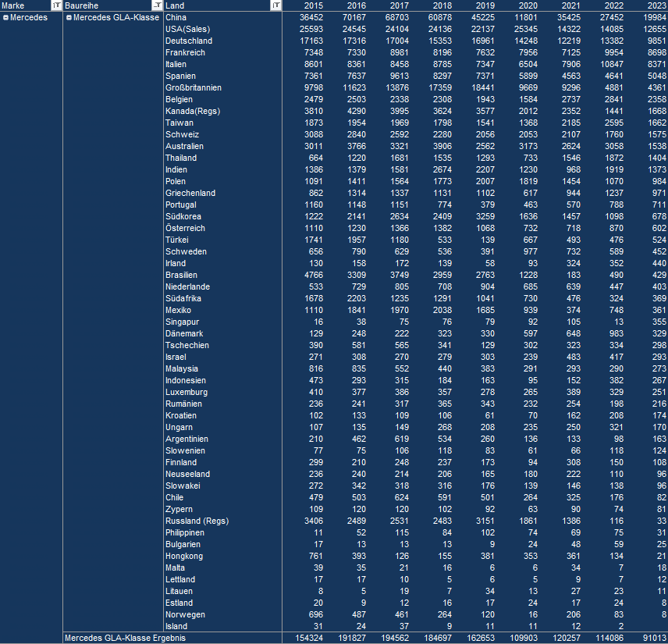
Task: Click the Russland (Regs) row label
Action: point(197,521)
